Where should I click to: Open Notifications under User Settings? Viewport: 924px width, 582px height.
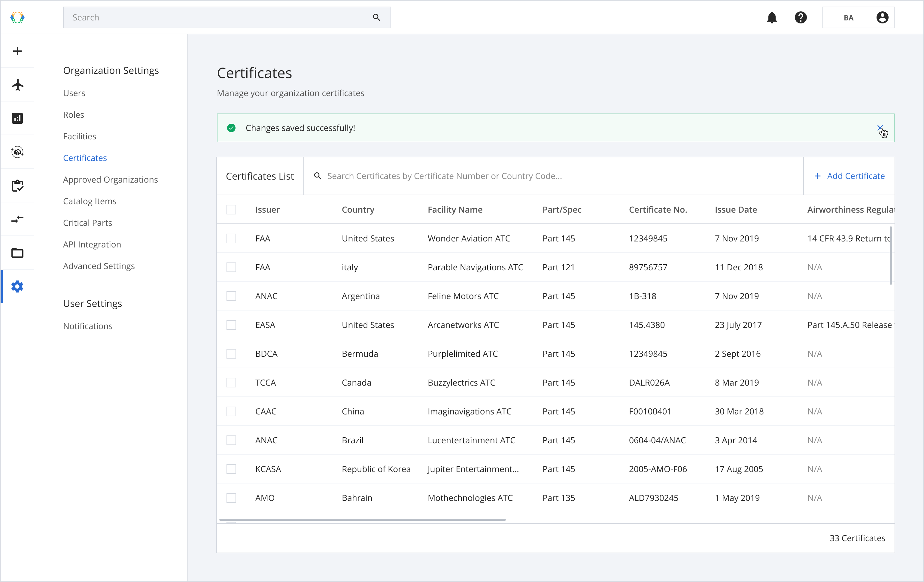[x=88, y=326]
